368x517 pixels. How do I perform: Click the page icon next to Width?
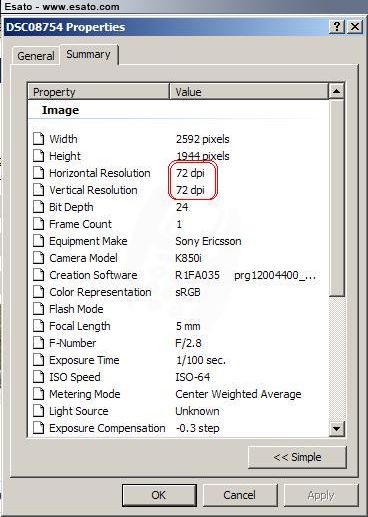point(39,139)
